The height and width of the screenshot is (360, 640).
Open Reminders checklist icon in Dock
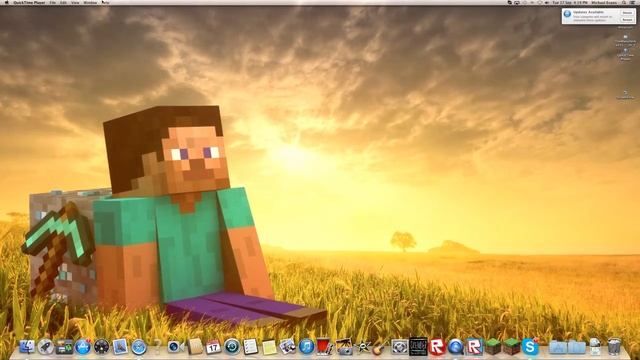coord(250,347)
